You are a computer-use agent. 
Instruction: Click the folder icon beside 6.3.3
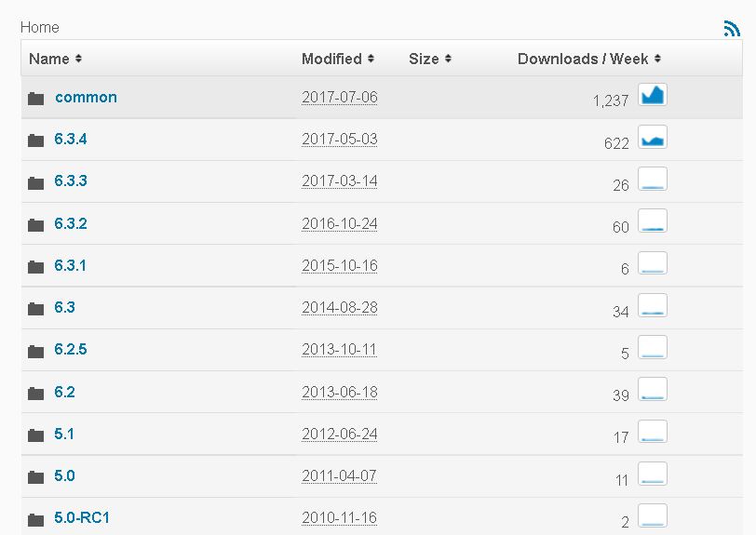36,182
